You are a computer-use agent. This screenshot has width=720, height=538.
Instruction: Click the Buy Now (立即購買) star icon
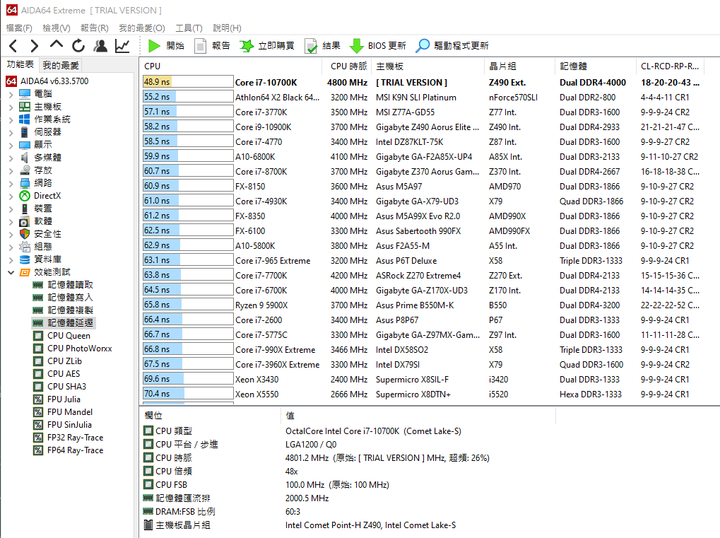point(247,46)
